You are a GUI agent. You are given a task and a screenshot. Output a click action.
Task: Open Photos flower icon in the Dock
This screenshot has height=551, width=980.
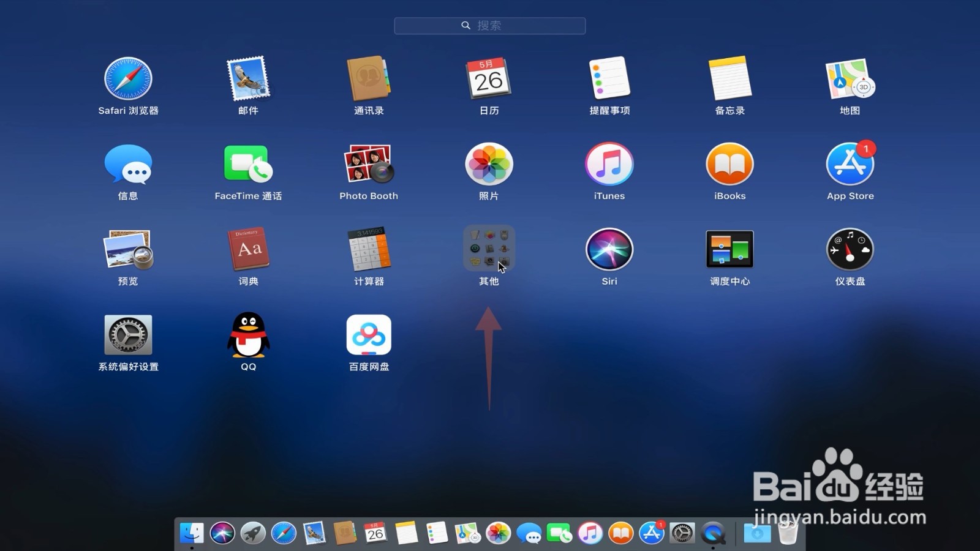pyautogui.click(x=498, y=533)
